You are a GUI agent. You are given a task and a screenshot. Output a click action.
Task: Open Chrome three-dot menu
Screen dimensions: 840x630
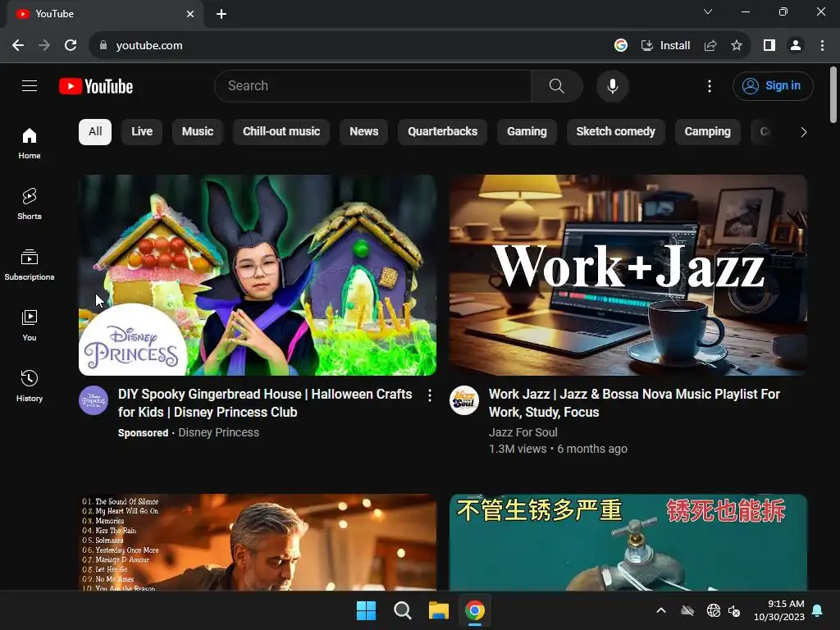(822, 46)
